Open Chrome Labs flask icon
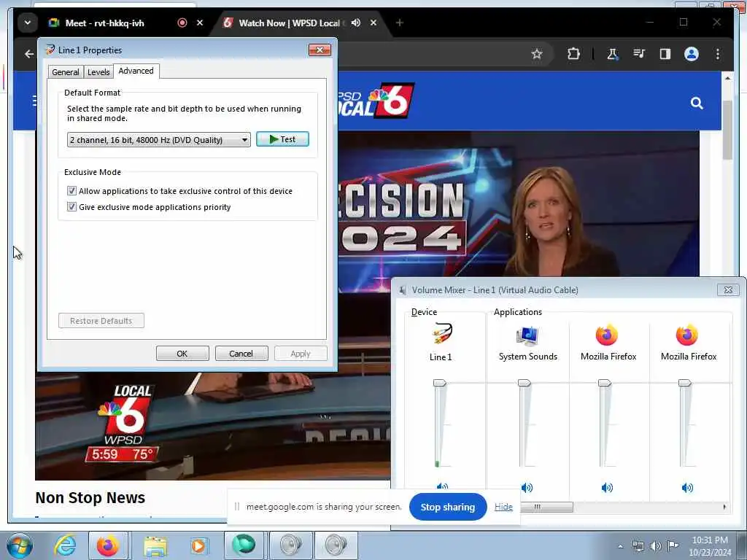 pos(613,54)
